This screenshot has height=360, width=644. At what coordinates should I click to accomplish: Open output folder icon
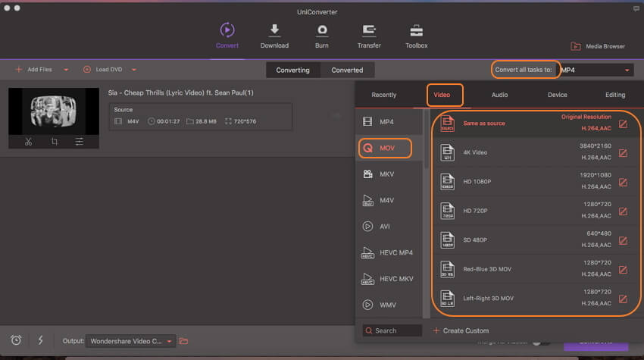183,341
